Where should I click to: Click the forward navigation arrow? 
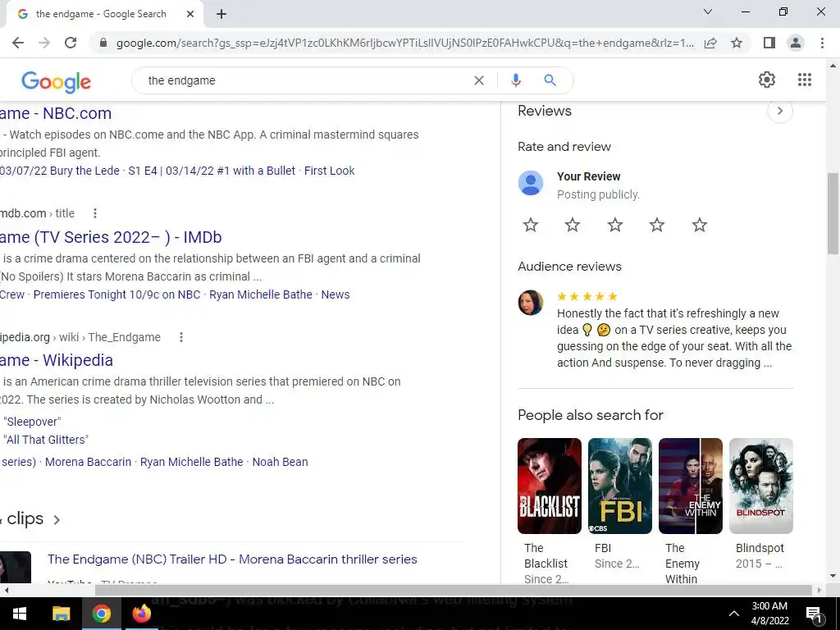coord(44,43)
